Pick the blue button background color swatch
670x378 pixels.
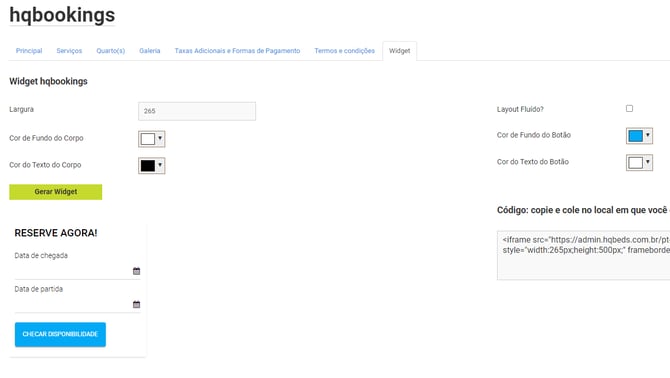pos(635,136)
